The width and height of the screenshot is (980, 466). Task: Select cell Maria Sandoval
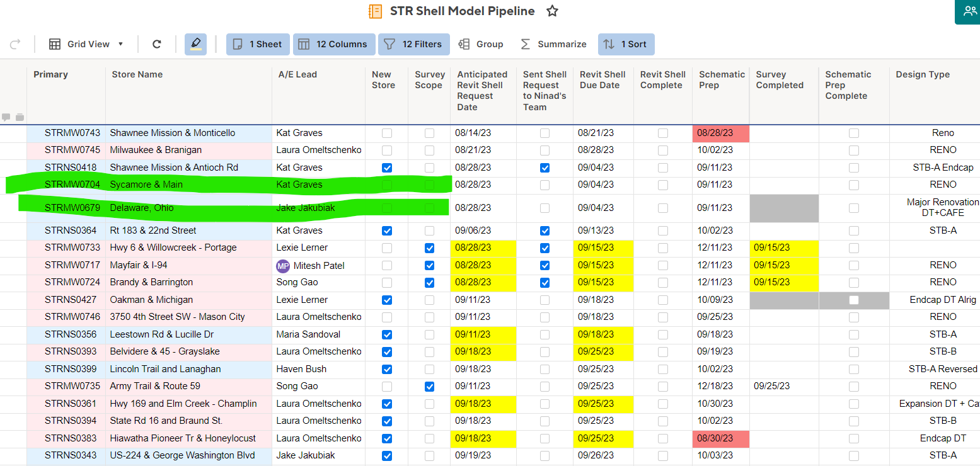point(318,334)
